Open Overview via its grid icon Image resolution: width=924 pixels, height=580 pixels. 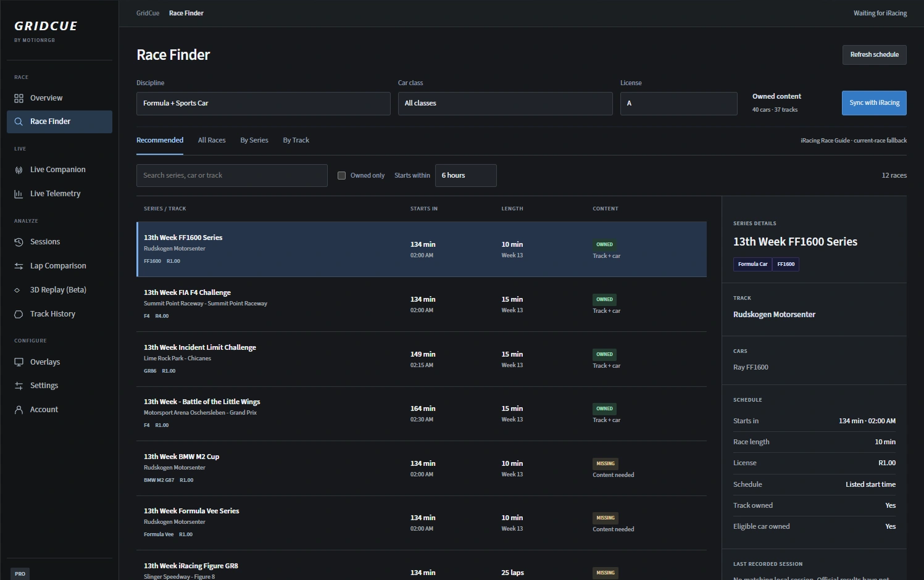pyautogui.click(x=19, y=98)
